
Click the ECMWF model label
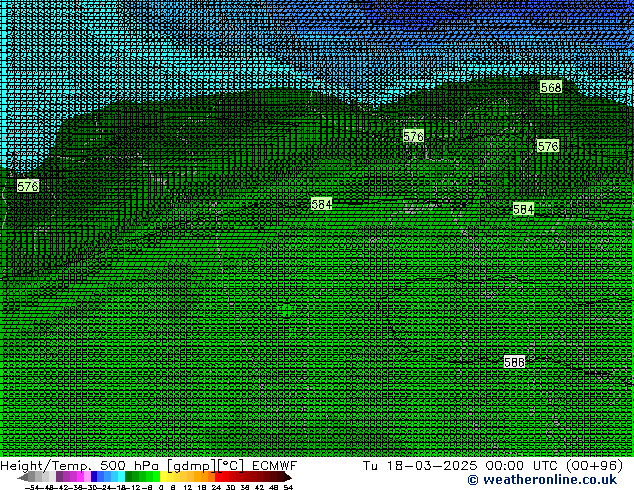coord(273,466)
